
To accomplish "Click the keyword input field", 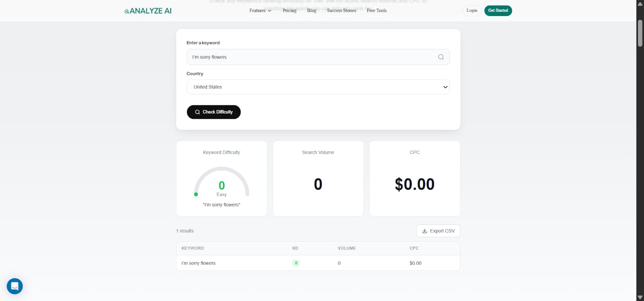I will pyautogui.click(x=318, y=57).
